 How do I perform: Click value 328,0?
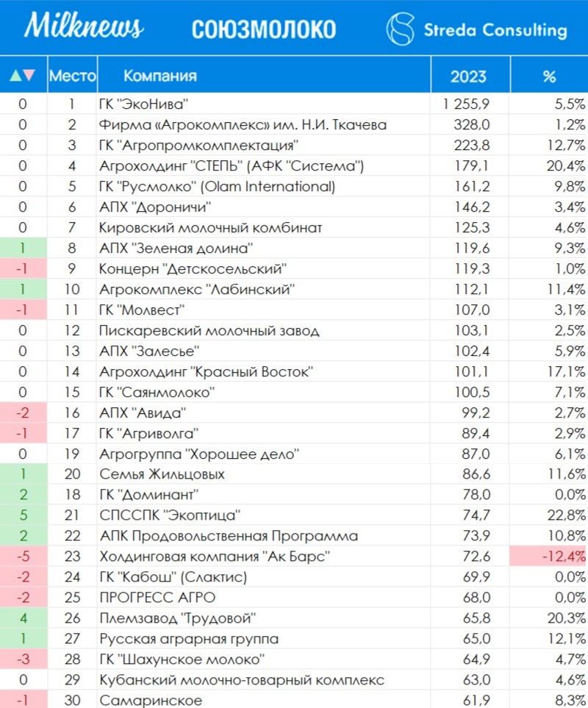pos(472,125)
